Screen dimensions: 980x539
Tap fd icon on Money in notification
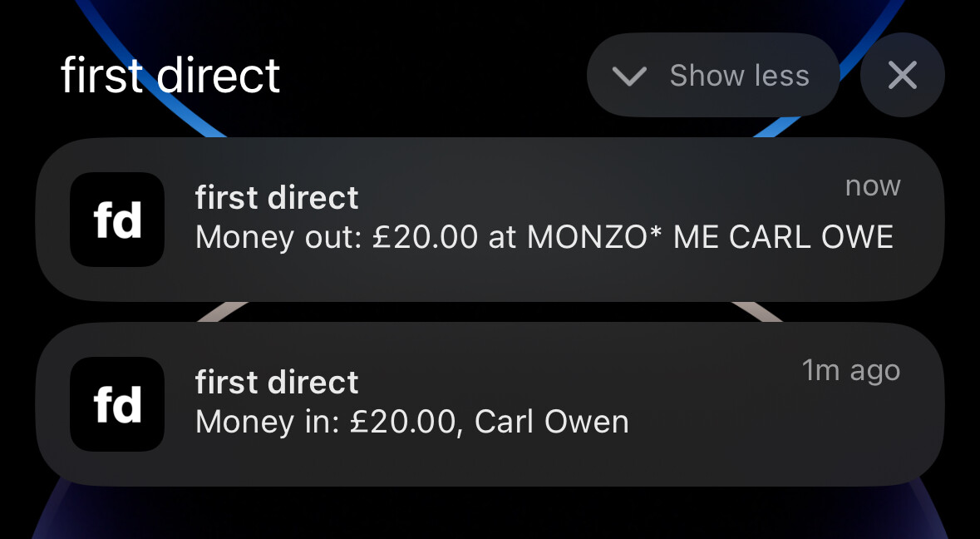click(x=117, y=404)
